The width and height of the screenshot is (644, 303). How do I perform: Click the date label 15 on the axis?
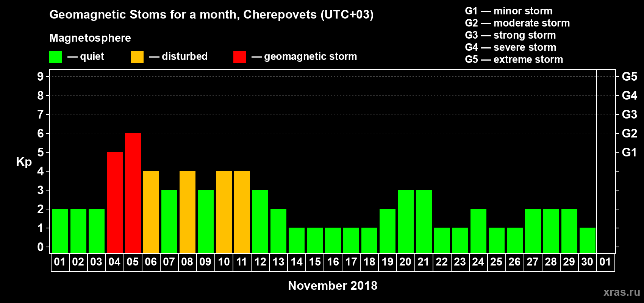(315, 262)
